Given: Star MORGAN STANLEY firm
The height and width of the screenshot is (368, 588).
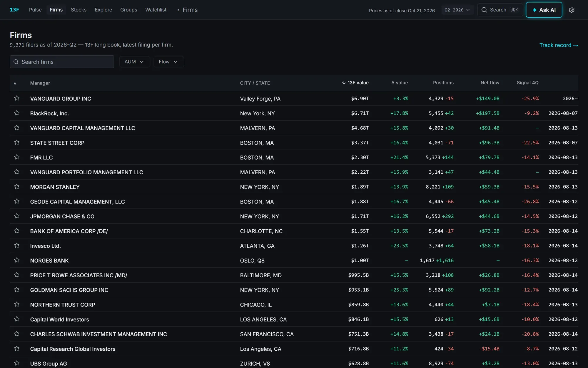Looking at the screenshot, I should point(17,187).
